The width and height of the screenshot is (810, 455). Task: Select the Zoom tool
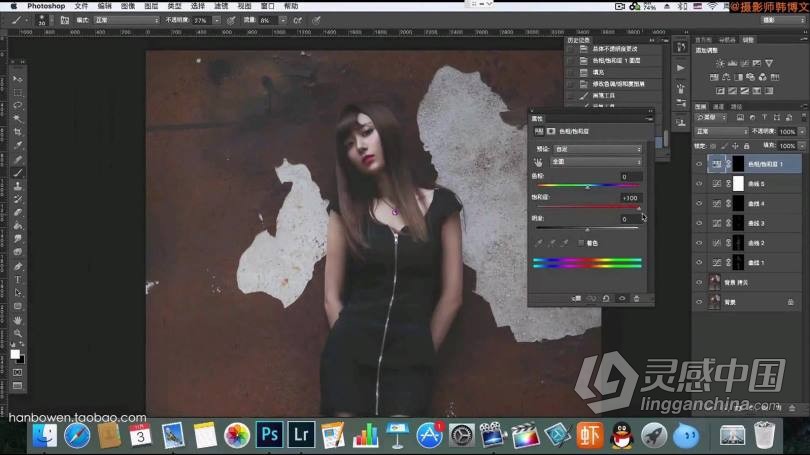pos(18,334)
